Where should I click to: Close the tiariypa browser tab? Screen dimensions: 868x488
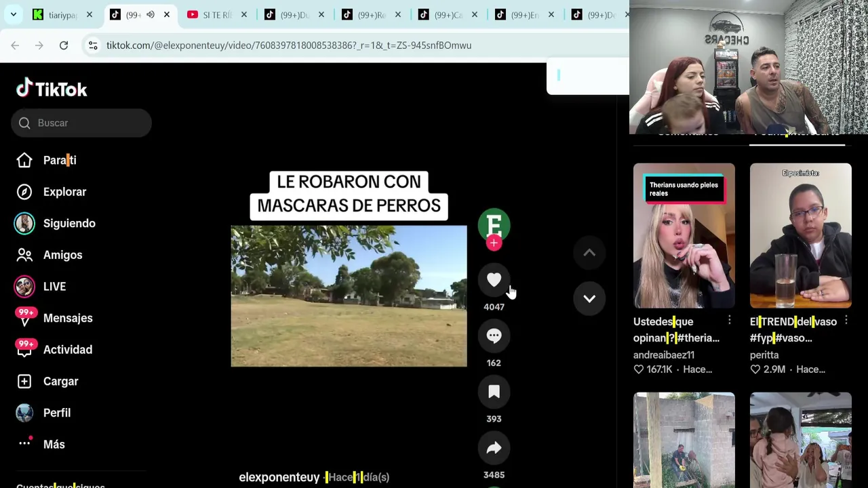pos(89,14)
